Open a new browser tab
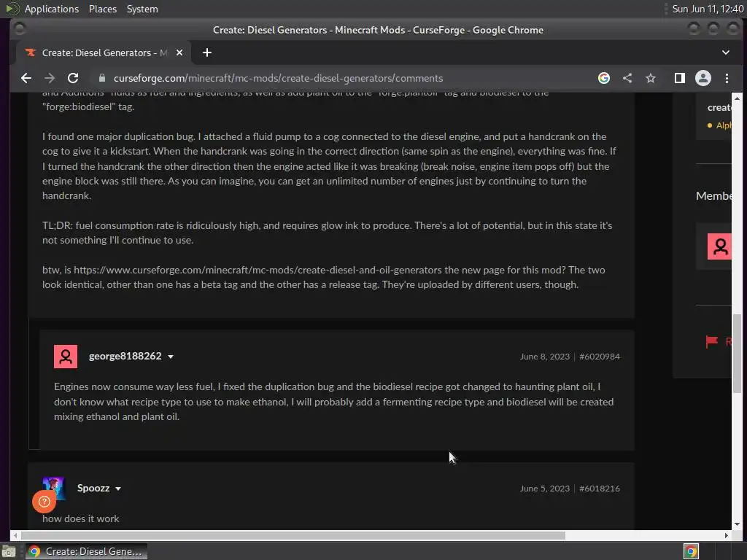The height and width of the screenshot is (560, 747). click(x=206, y=52)
